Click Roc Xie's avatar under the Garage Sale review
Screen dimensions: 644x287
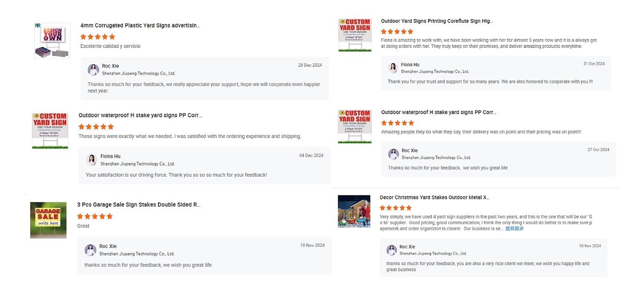click(x=91, y=250)
